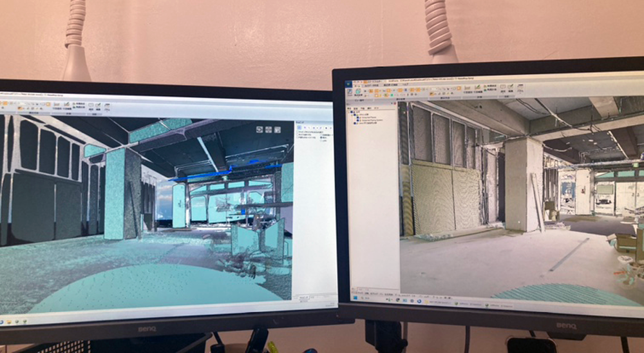Open the Help ribbon tab on right monitor
644x353 pixels.
405,84
